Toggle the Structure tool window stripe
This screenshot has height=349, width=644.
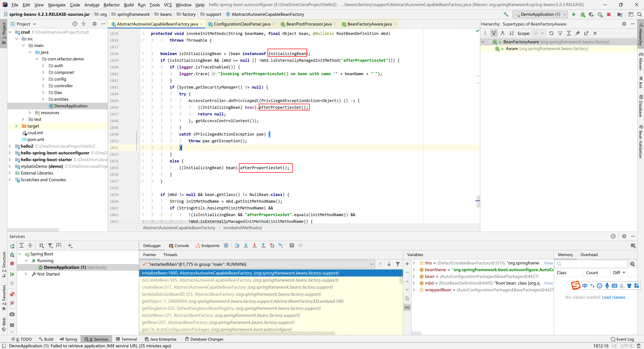[4, 264]
